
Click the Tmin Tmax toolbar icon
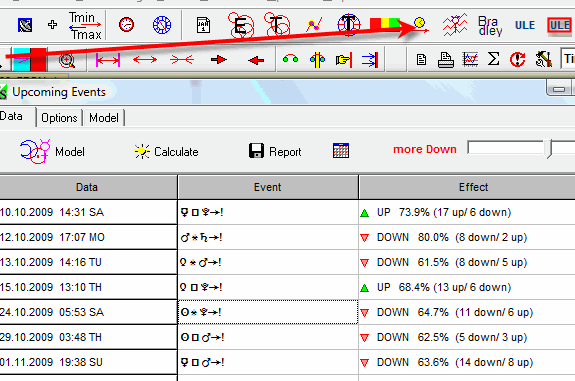click(85, 26)
